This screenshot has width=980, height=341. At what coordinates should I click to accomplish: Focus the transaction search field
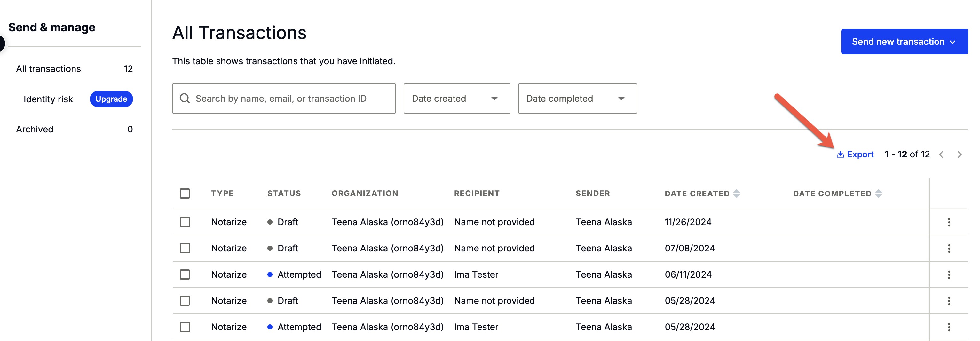[284, 99]
